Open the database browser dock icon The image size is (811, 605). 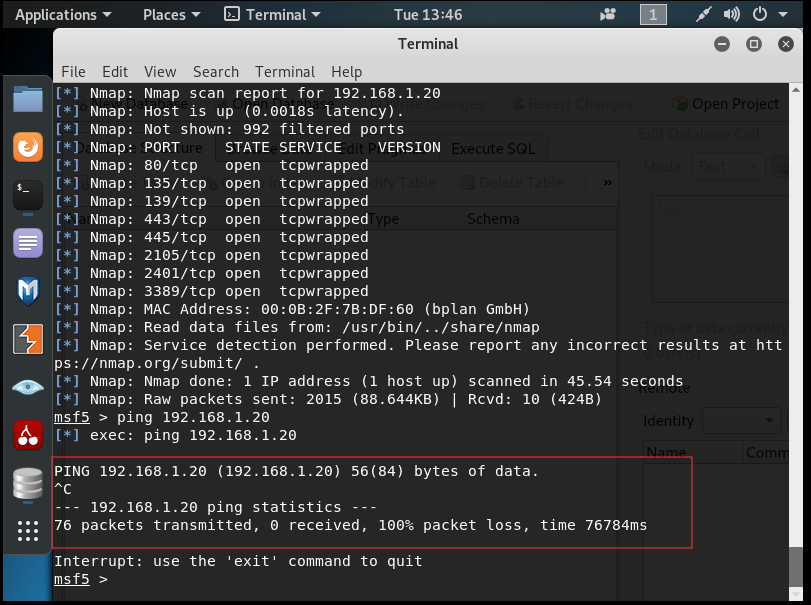pyautogui.click(x=27, y=483)
